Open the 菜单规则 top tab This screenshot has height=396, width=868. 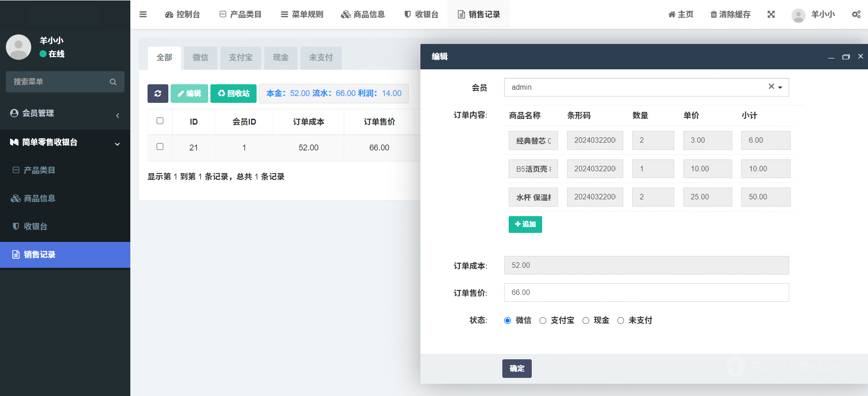302,14
